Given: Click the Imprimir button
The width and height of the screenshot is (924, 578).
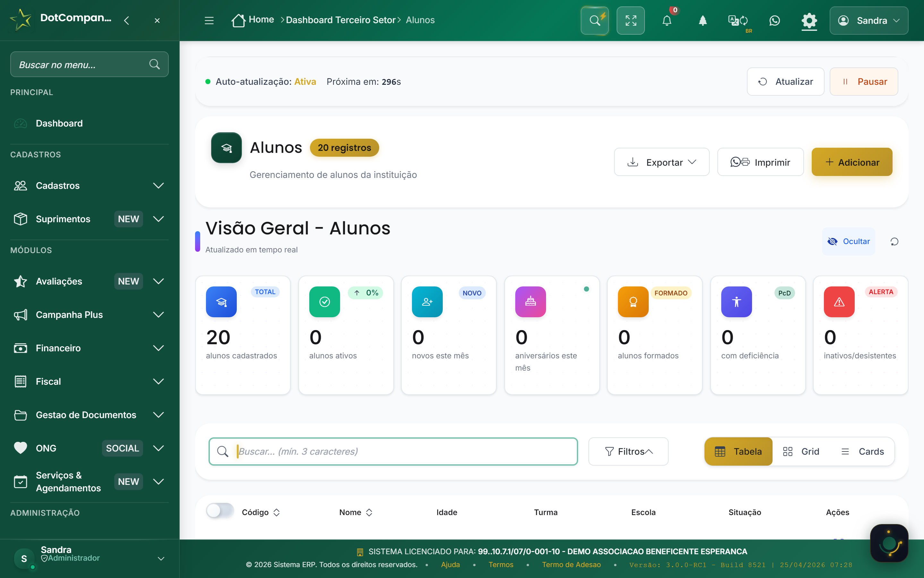Looking at the screenshot, I should click(760, 162).
